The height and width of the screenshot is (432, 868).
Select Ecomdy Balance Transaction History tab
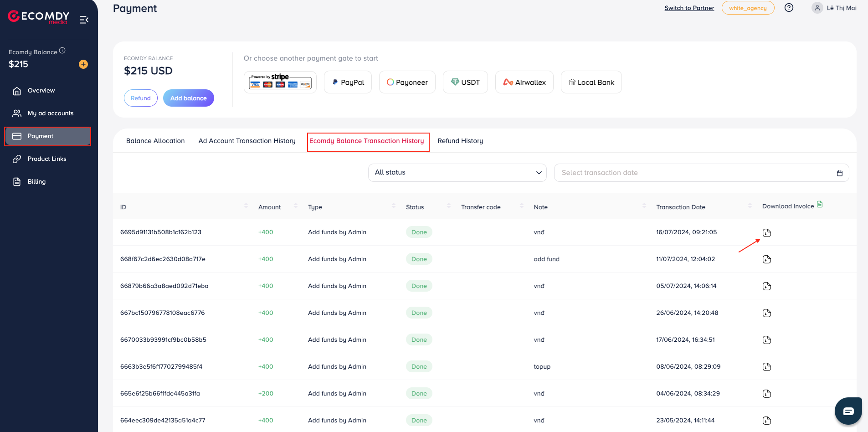point(367,141)
